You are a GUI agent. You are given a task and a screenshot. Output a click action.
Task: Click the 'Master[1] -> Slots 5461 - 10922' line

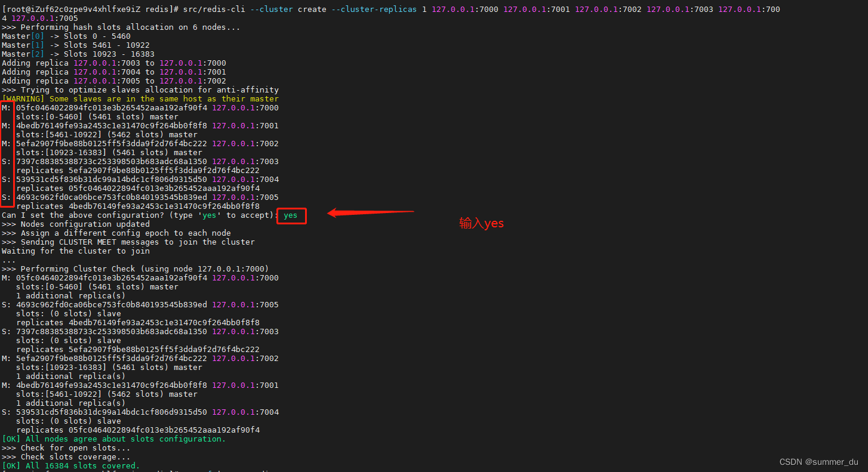(76, 45)
